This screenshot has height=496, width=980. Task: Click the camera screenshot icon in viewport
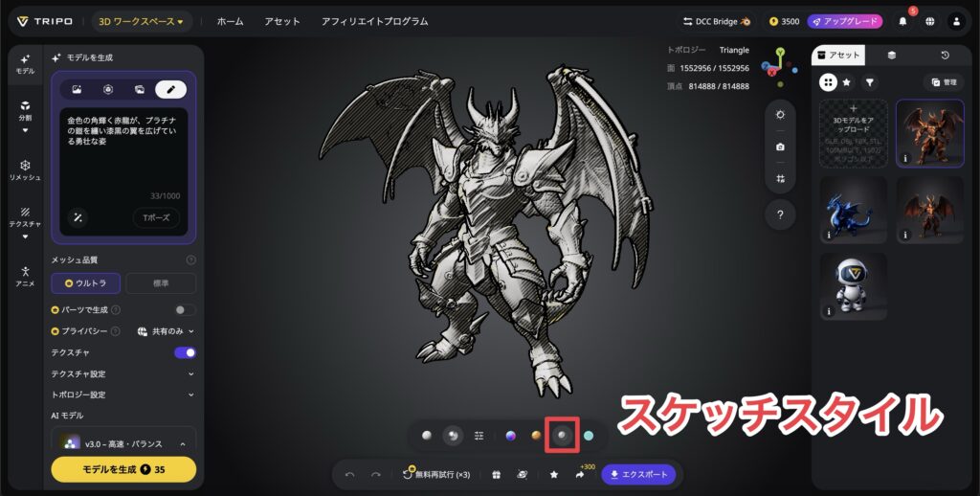[780, 147]
